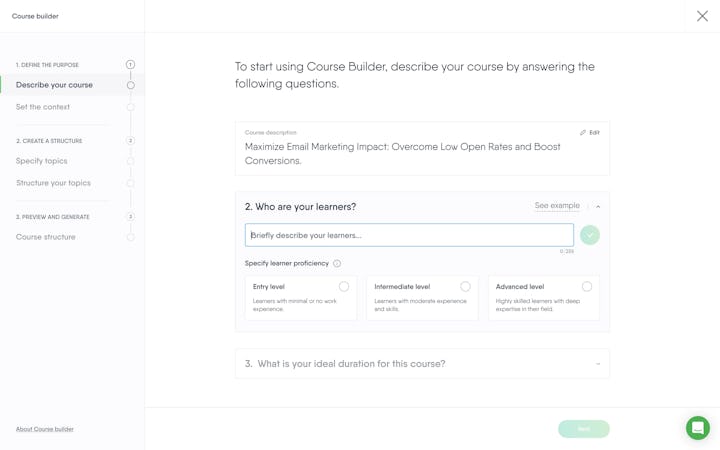Choose the Advanced level radio option
The width and height of the screenshot is (720, 450).
click(587, 287)
